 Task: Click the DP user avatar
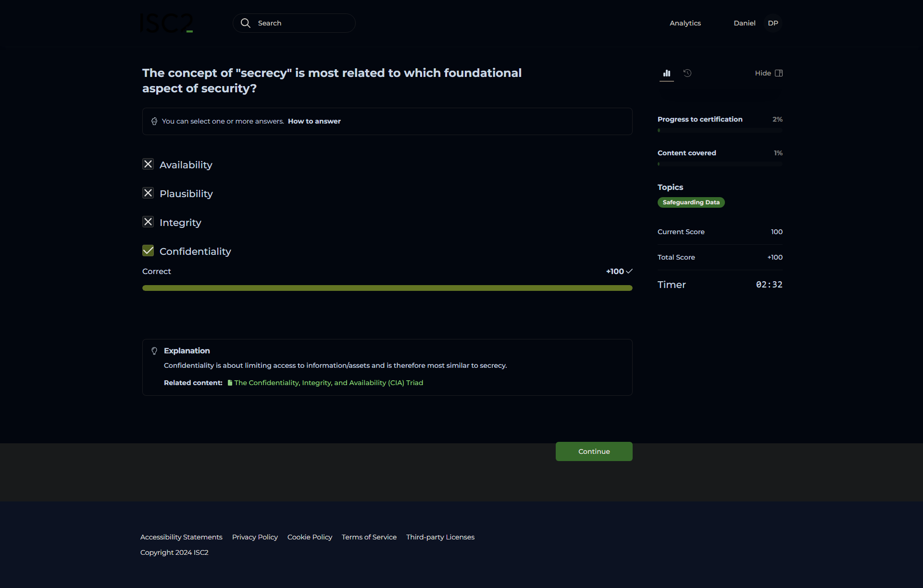[x=773, y=23]
